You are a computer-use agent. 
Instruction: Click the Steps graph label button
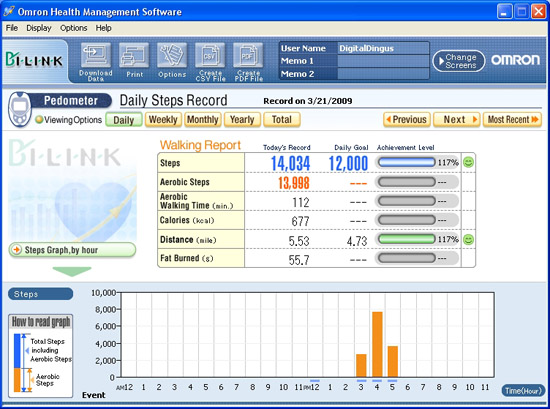[x=40, y=294]
